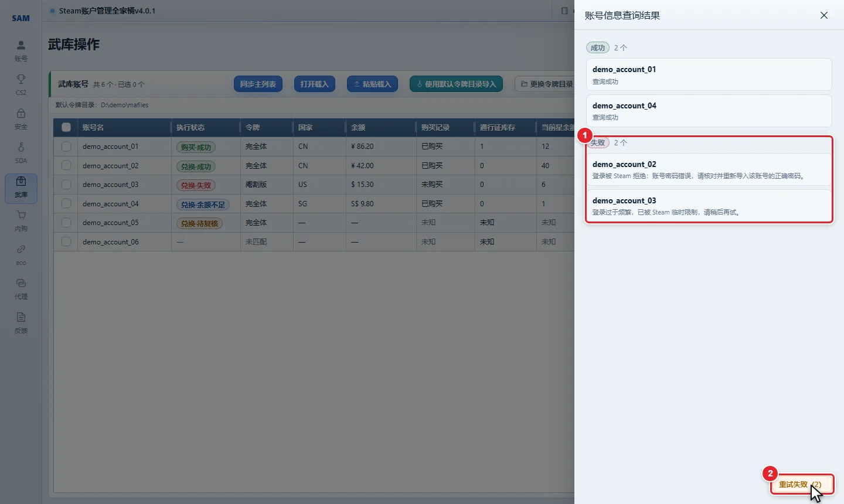Click 使用默认令牌目录导入 button
Viewport: 844px width, 504px height.
click(x=456, y=84)
